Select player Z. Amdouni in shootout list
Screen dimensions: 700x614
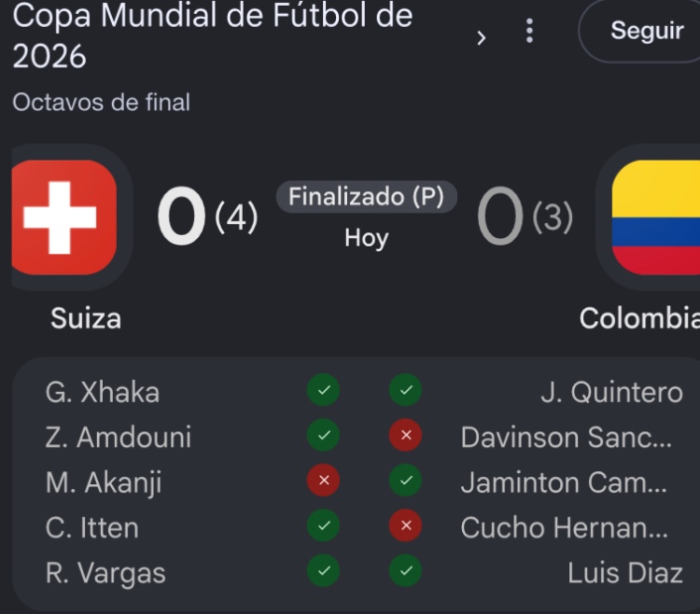pos(119,437)
